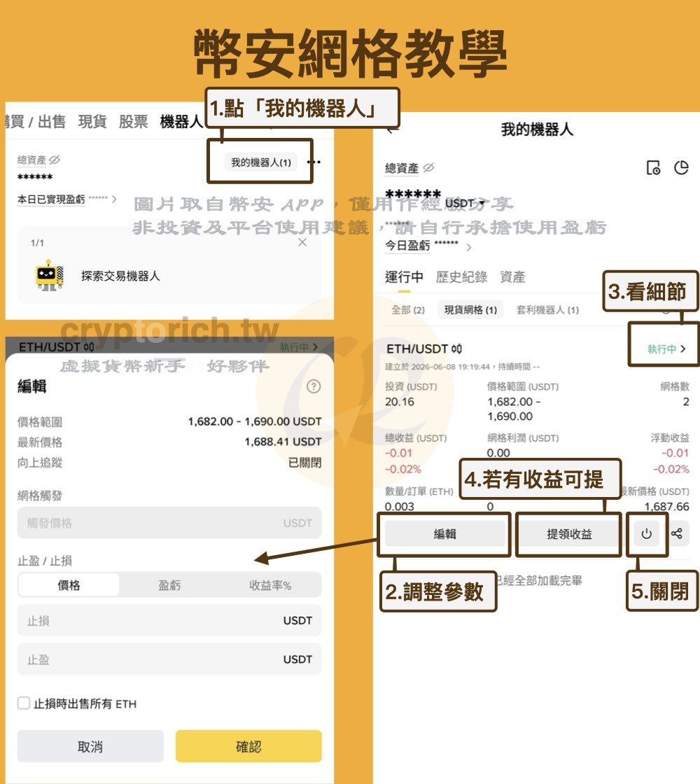The width and height of the screenshot is (700, 784).
Task: Expand 今日盈虧 chevron
Action: [x=468, y=247]
